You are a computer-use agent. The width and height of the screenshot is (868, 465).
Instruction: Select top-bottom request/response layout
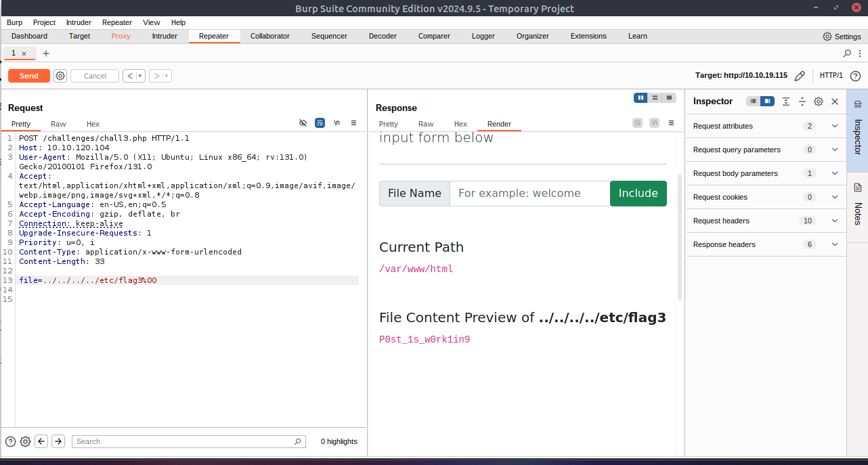pyautogui.click(x=655, y=97)
